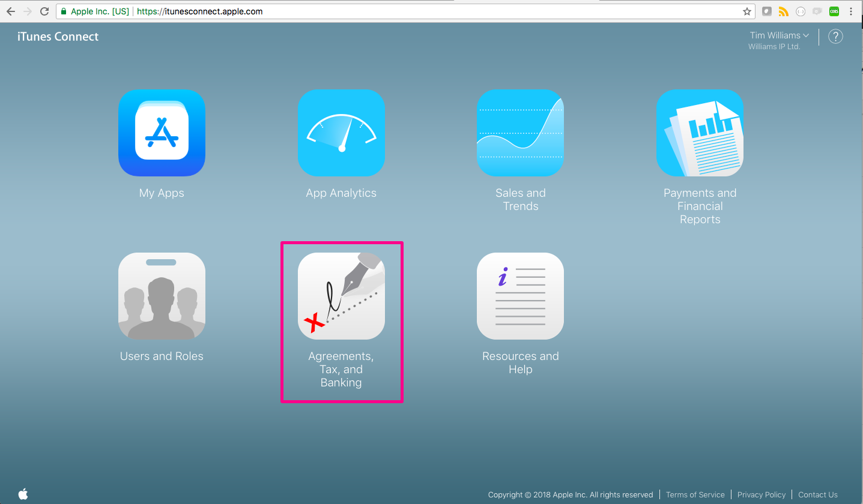
Task: Click the gray shield extension icon
Action: [x=766, y=11]
